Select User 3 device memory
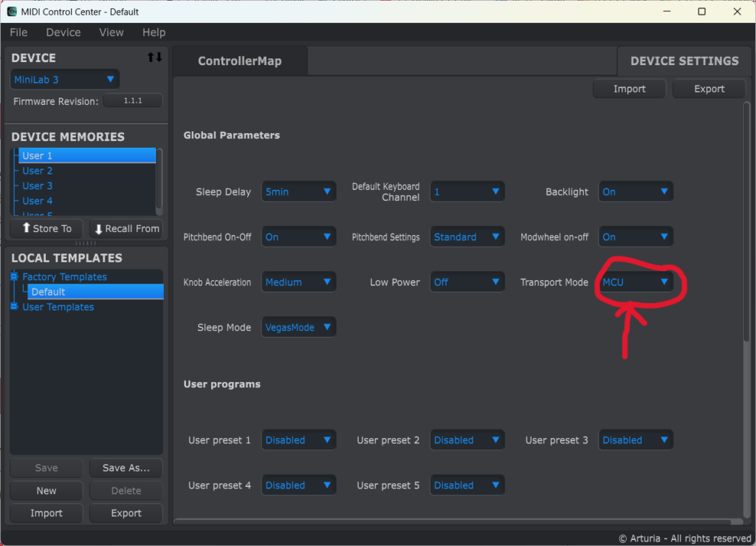756x546 pixels. tap(87, 185)
